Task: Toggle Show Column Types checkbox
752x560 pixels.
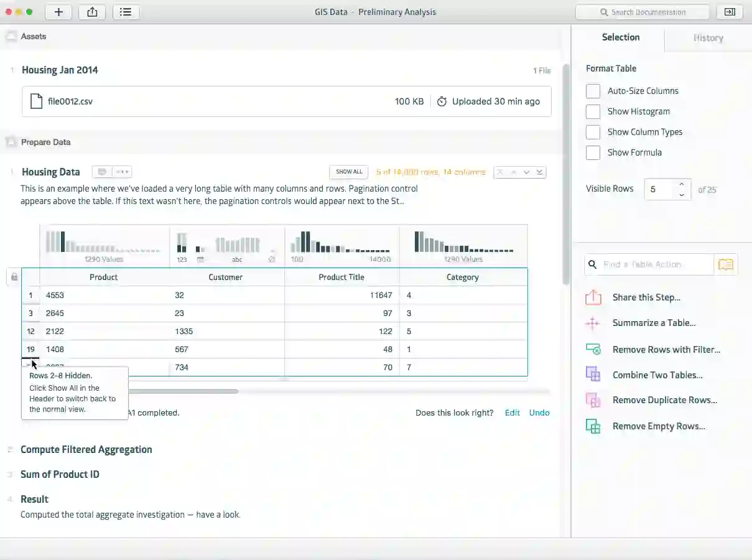Action: (x=593, y=132)
